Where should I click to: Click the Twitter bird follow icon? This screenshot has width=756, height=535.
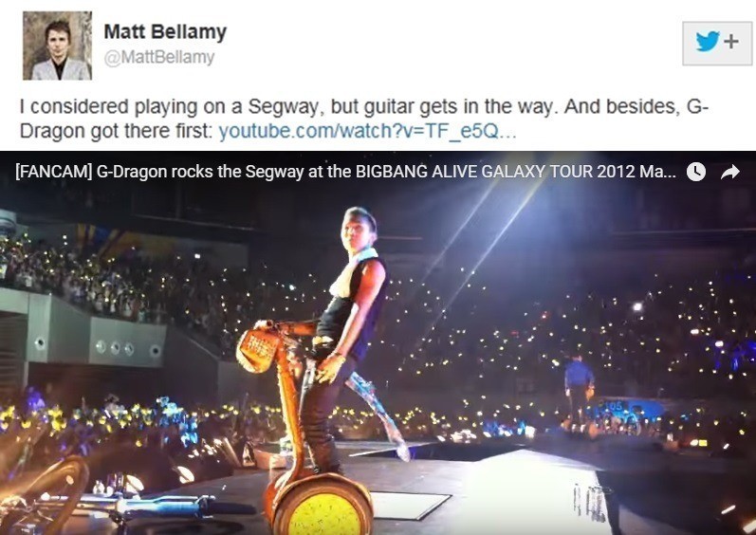point(708,42)
